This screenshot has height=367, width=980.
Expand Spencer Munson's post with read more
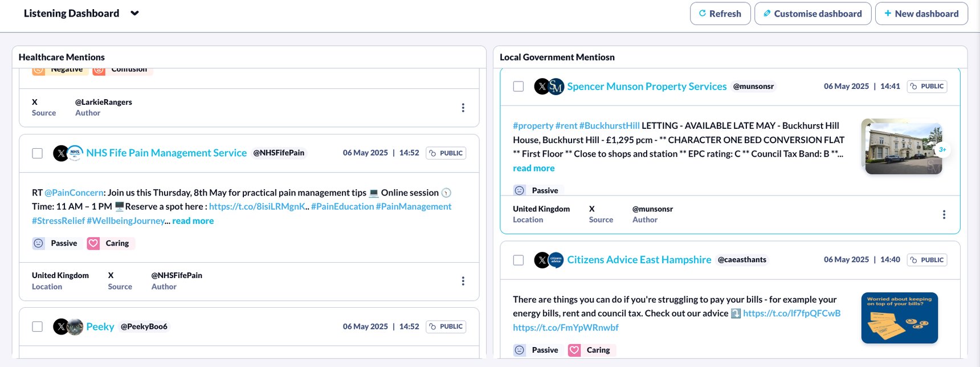533,168
